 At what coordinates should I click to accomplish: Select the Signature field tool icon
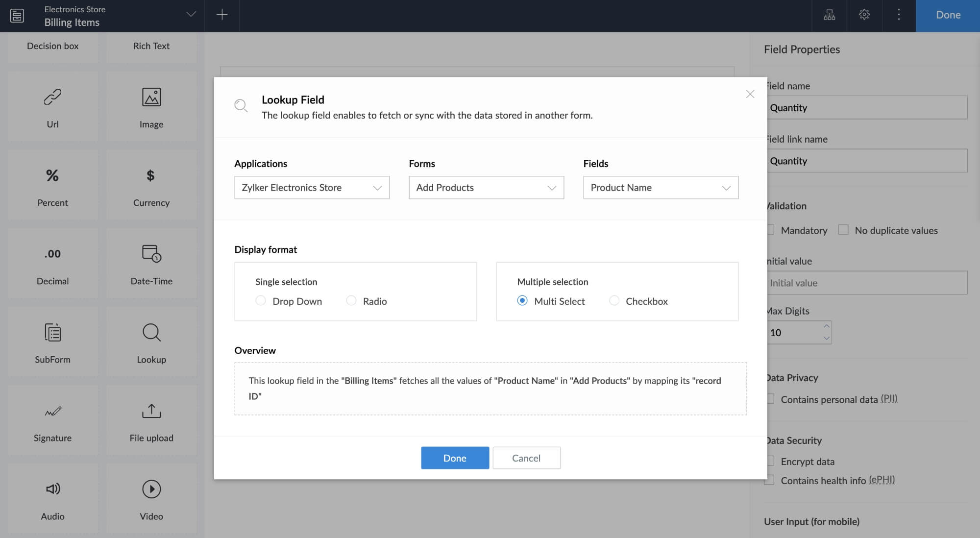(x=51, y=412)
